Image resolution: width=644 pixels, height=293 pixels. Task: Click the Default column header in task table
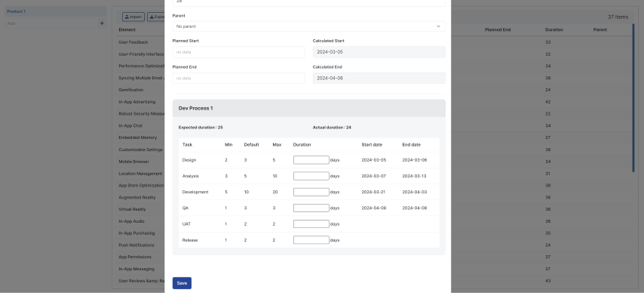(x=251, y=145)
